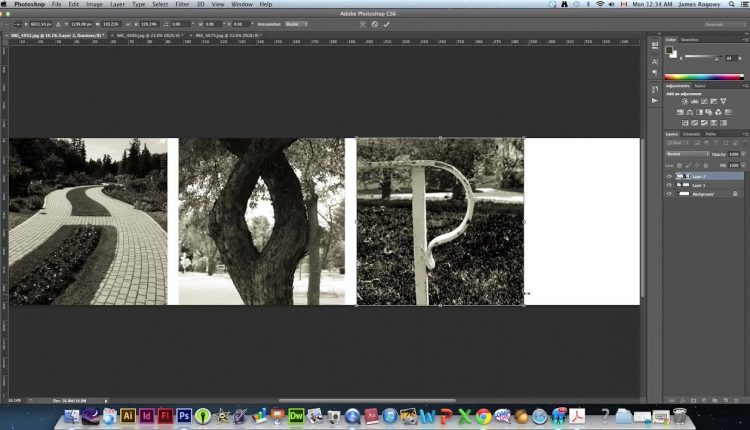Commit the transform with the checkmark icon
Screen dimensions: 750x430
386,24
